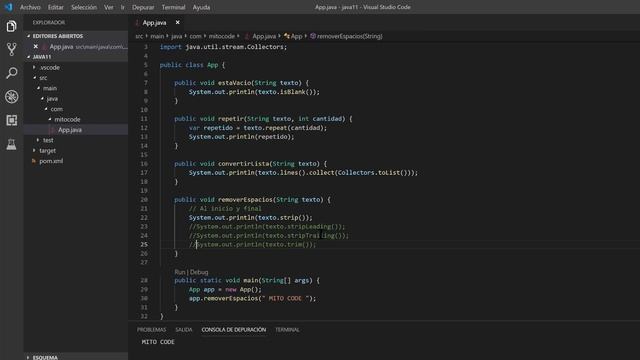The image size is (640, 360).
Task: Click removerEspacios(String) breadcrumb
Action: [349, 36]
